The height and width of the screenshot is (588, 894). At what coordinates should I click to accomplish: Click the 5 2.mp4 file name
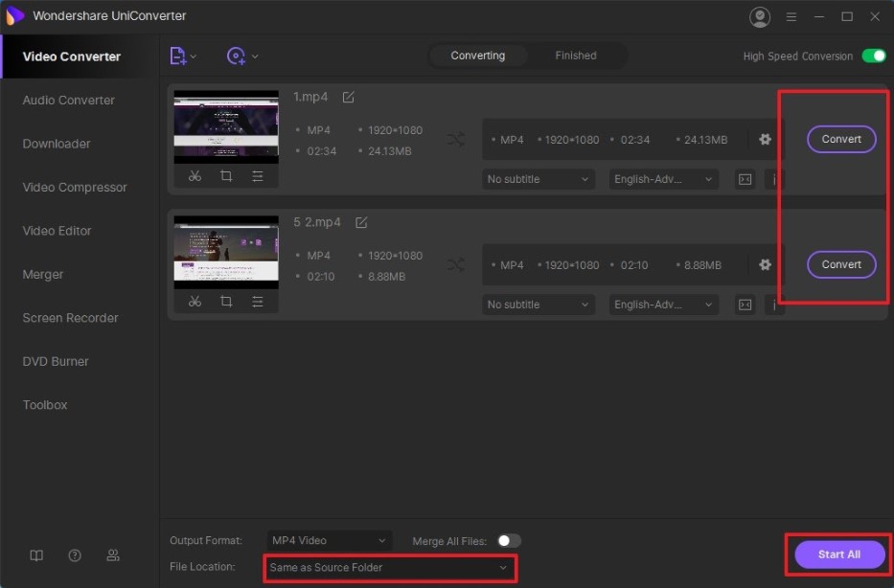pyautogui.click(x=317, y=222)
